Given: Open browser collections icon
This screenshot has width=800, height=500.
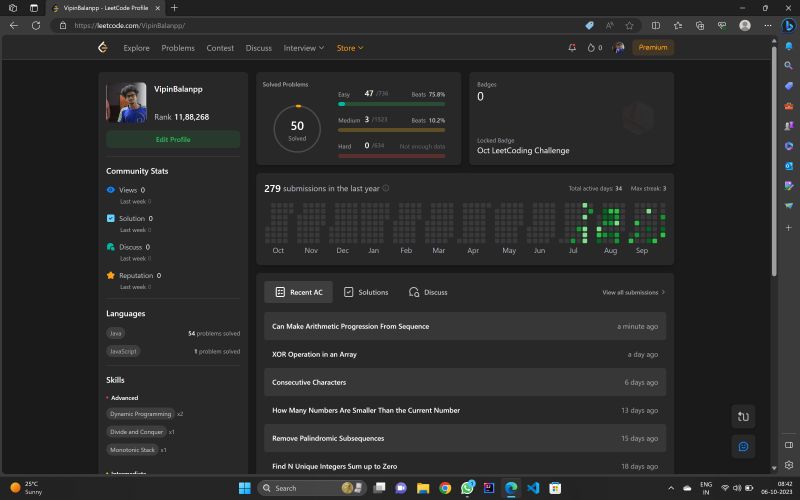Looking at the screenshot, I should coord(700,25).
